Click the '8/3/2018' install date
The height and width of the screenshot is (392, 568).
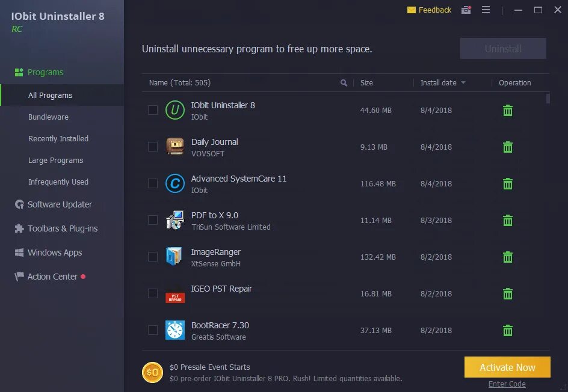(436, 221)
